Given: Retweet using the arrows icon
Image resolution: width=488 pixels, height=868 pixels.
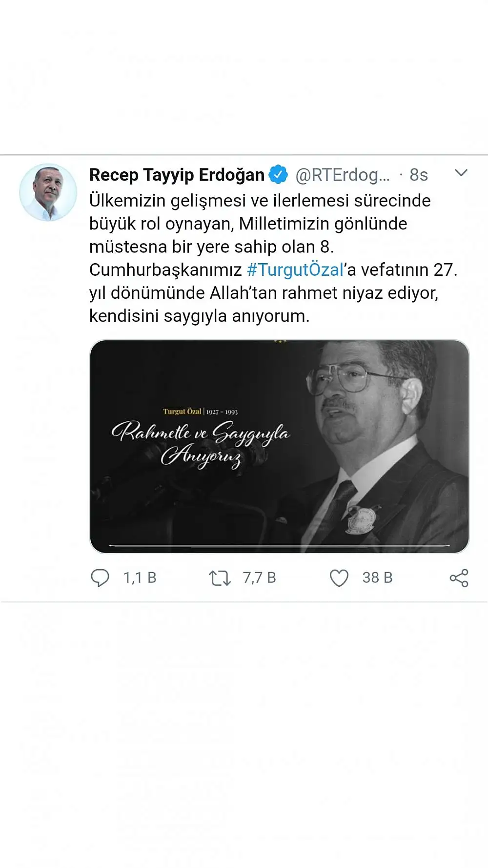Looking at the screenshot, I should (x=220, y=578).
